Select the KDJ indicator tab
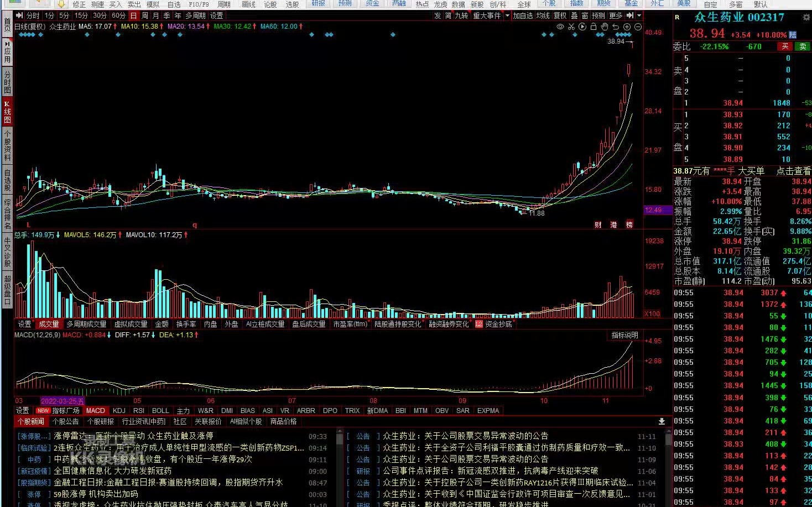 pos(119,410)
